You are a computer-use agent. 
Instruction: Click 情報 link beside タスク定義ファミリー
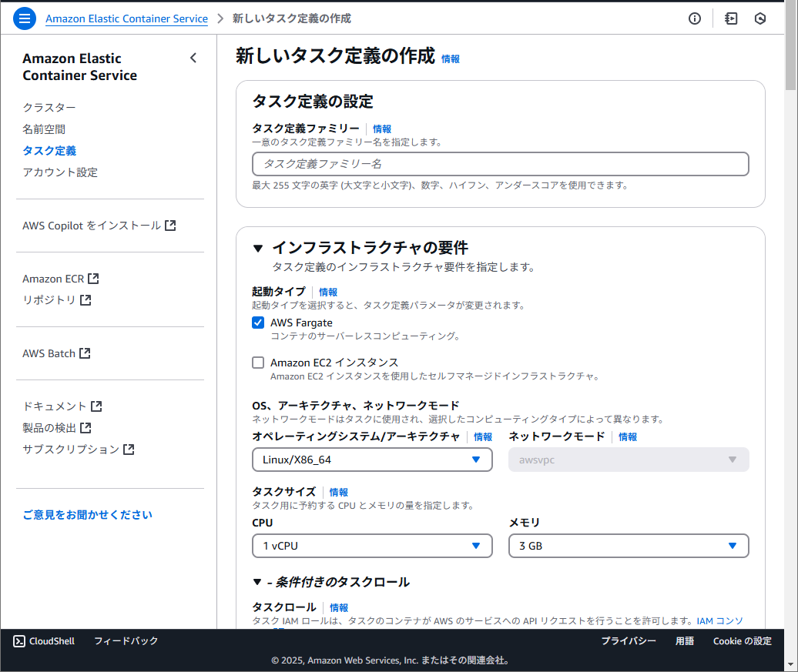pos(382,129)
